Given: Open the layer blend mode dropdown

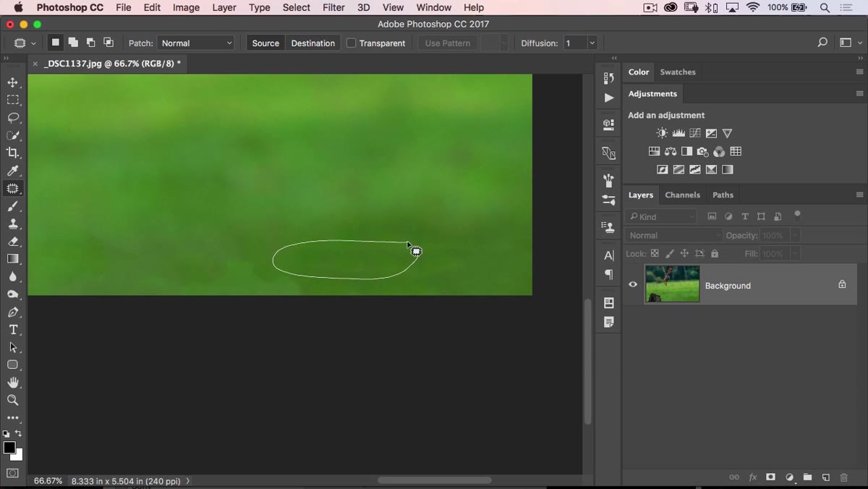Looking at the screenshot, I should point(674,235).
